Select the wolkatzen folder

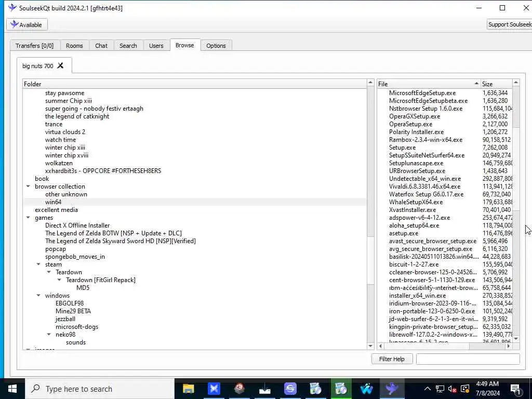pos(59,163)
